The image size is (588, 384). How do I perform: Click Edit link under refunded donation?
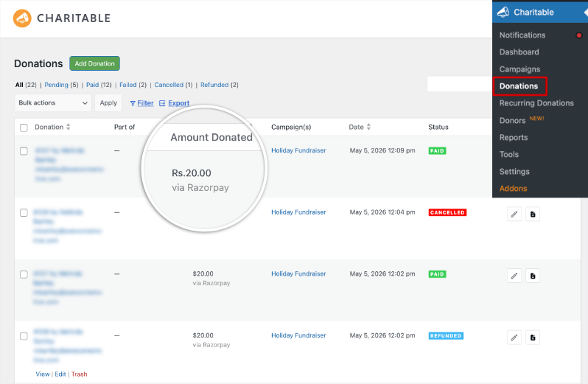coord(60,374)
